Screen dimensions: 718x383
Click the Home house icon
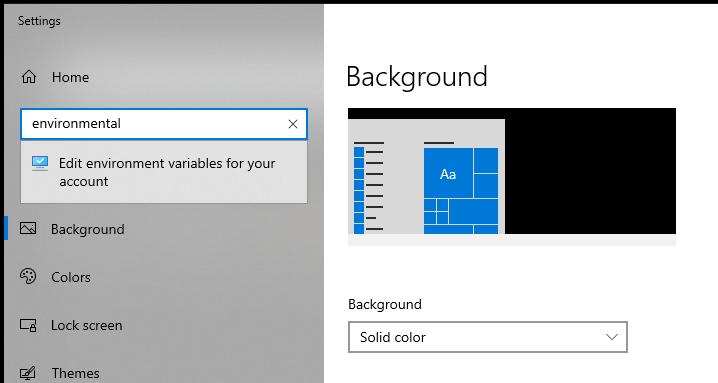[x=29, y=77]
